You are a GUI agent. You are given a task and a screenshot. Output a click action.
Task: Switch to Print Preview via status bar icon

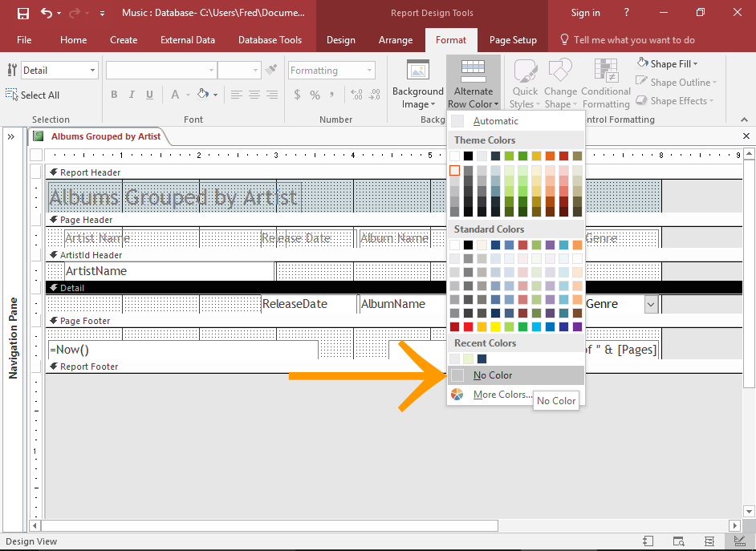(677, 541)
